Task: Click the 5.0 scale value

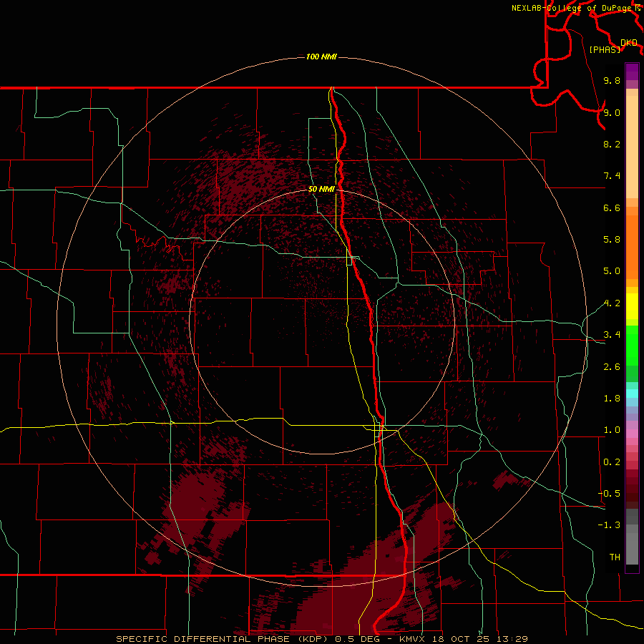Action: [x=612, y=271]
